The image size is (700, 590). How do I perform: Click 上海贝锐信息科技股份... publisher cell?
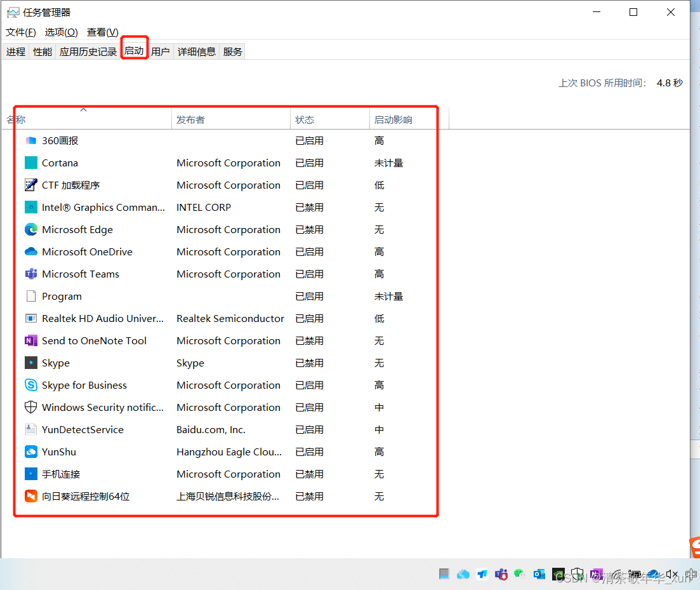pyautogui.click(x=228, y=496)
